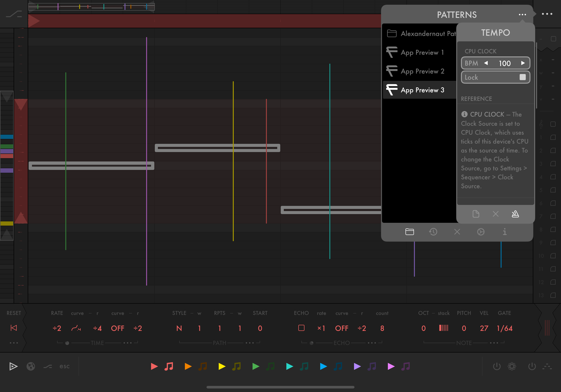Screen dimensions: 561x392
Task: Click the atom icon in bottom right
Action: (x=512, y=366)
